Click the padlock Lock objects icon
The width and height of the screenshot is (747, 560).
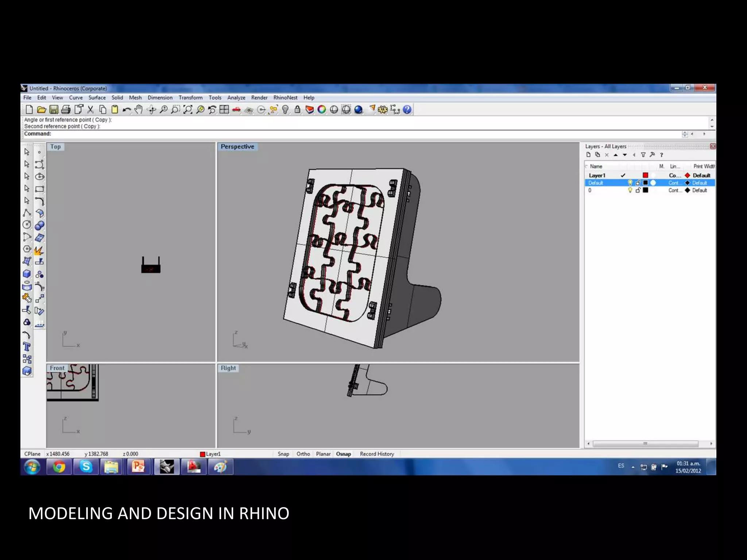(x=297, y=109)
